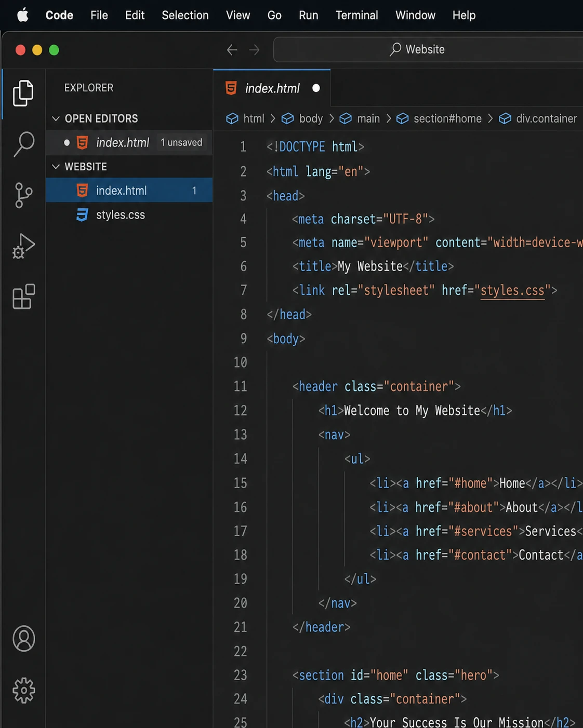Collapse the WEBSITE folder section
The width and height of the screenshot is (583, 728).
click(x=56, y=167)
